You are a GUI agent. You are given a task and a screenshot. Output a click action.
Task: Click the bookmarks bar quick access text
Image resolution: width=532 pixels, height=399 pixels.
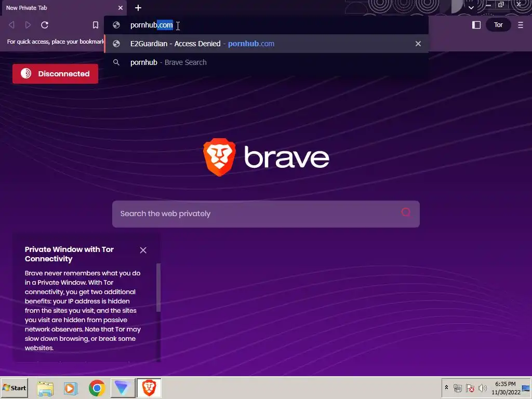point(56,42)
